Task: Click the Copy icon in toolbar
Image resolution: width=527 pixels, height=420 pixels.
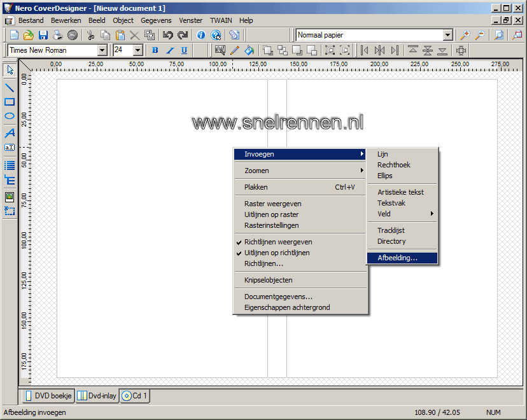Action: 105,35
